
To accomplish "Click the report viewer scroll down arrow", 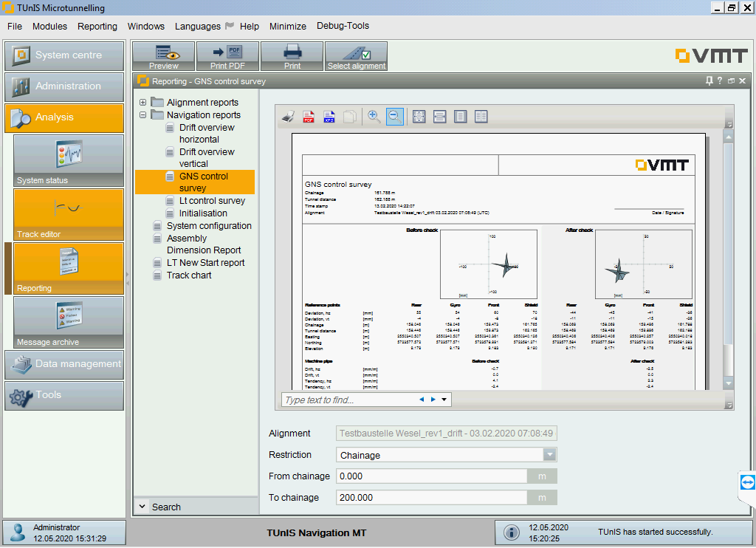I will 729,383.
